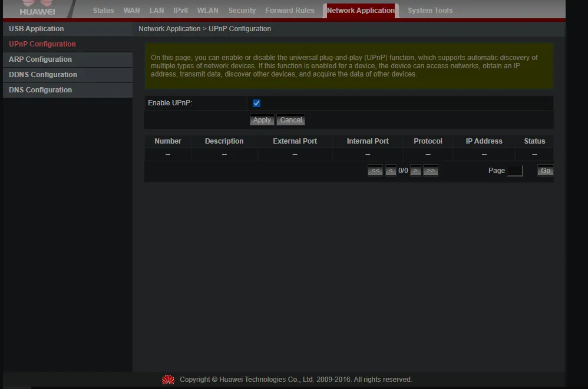
Task: Switch to the WAN tab
Action: (131, 11)
